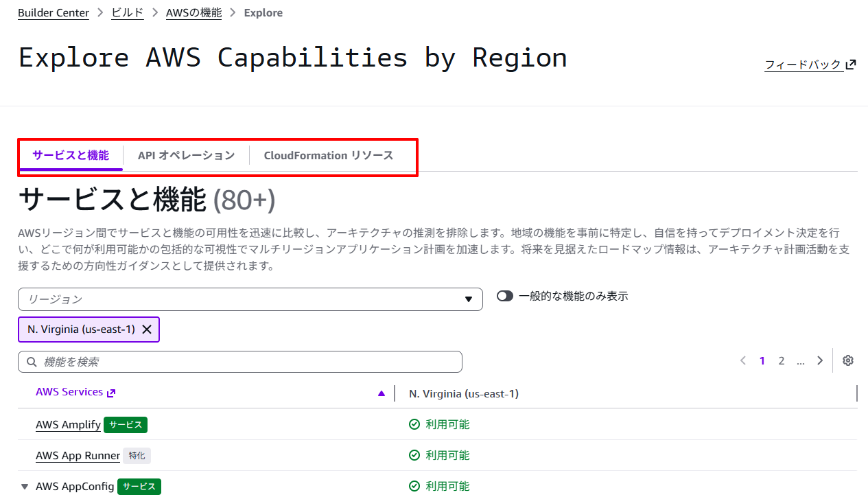Click the magnifier icon in search field
The image size is (868, 497).
click(x=32, y=362)
